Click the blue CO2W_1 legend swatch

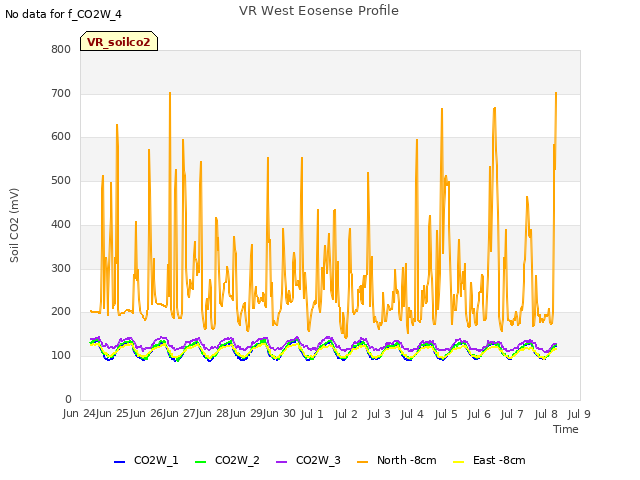[119, 462]
